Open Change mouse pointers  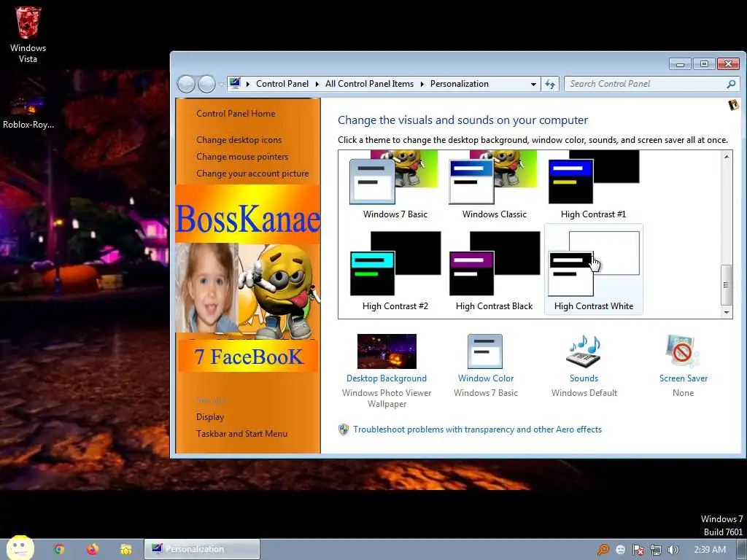pos(242,157)
